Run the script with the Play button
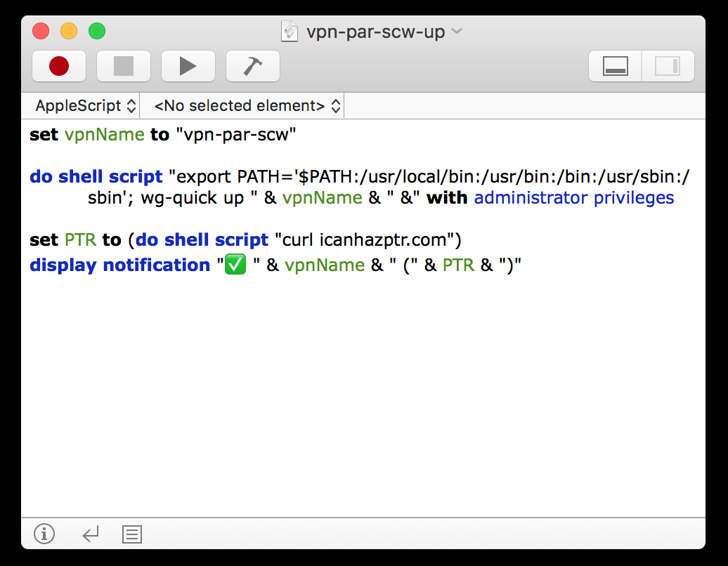The height and width of the screenshot is (566, 728). 188,66
